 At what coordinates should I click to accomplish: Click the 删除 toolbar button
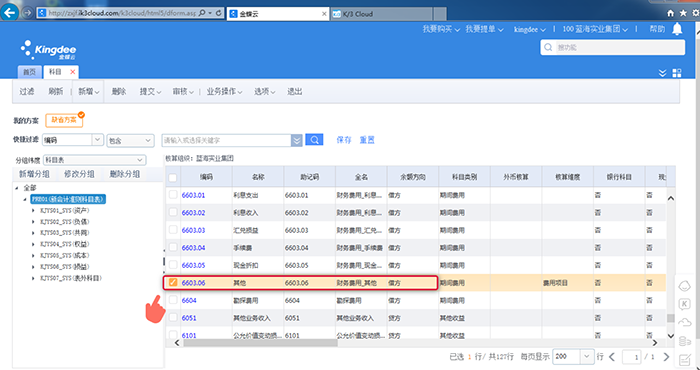pos(119,91)
